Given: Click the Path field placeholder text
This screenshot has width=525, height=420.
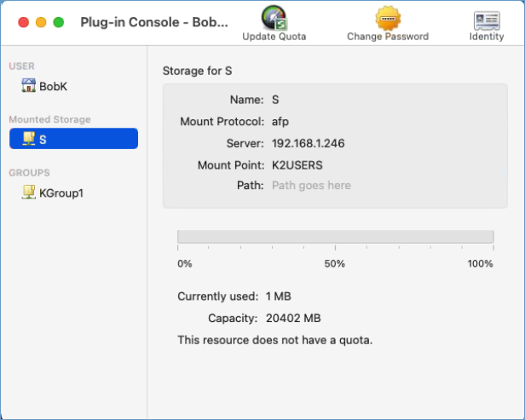Looking at the screenshot, I should tap(311, 185).
